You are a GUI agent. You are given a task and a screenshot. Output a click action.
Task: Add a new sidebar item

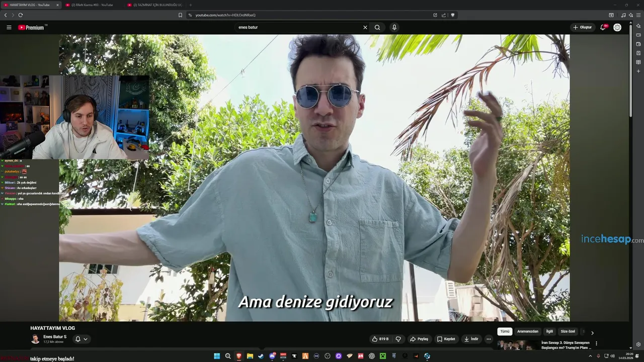click(638, 71)
